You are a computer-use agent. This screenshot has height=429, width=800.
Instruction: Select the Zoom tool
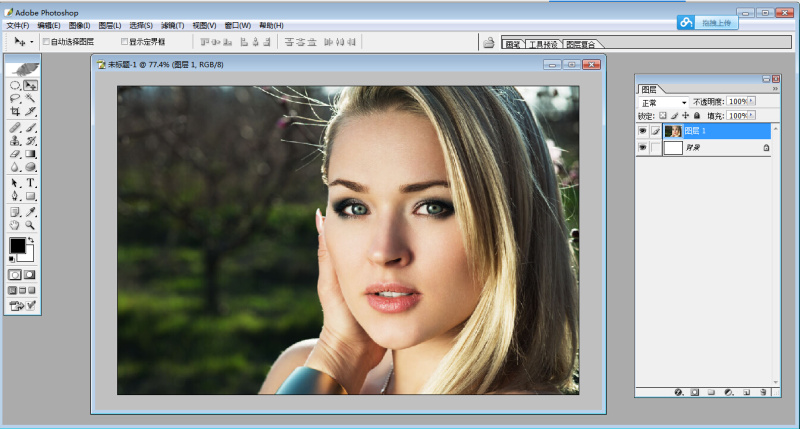pos(31,225)
